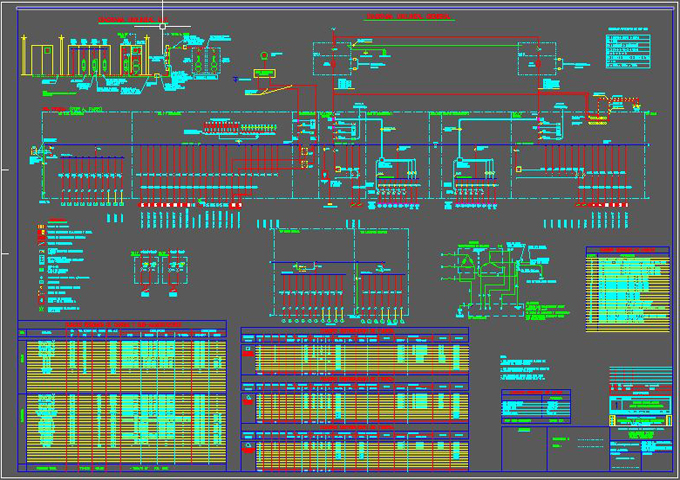Click the small blue-bordered notes table above the title block

coord(535,406)
